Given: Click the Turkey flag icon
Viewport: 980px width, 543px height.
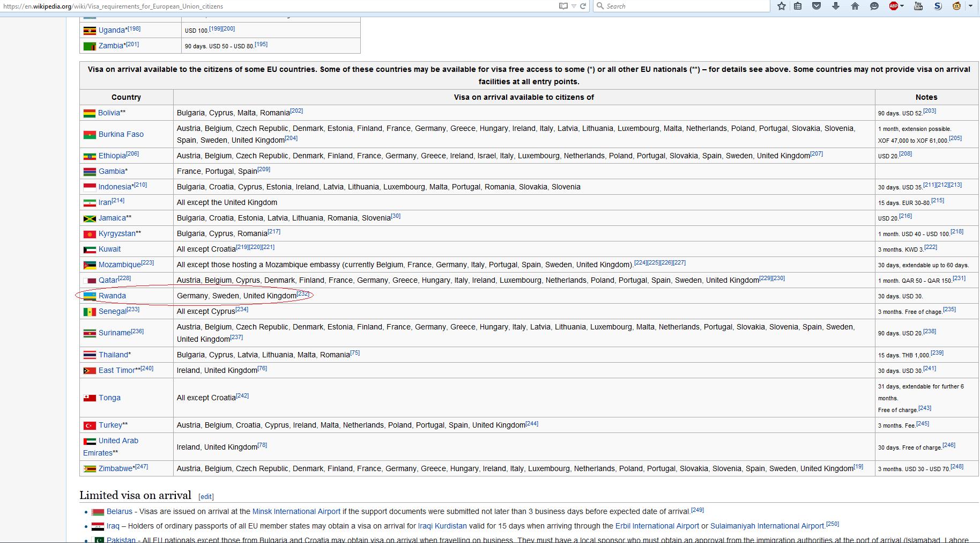Looking at the screenshot, I should (90, 425).
